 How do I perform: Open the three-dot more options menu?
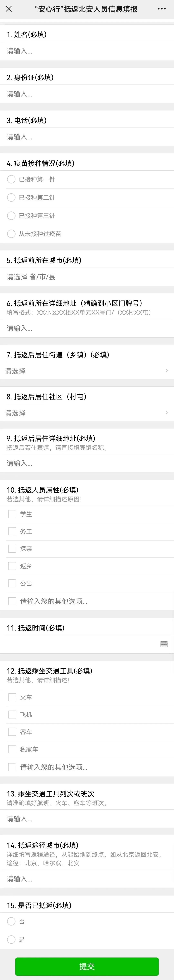162,9
